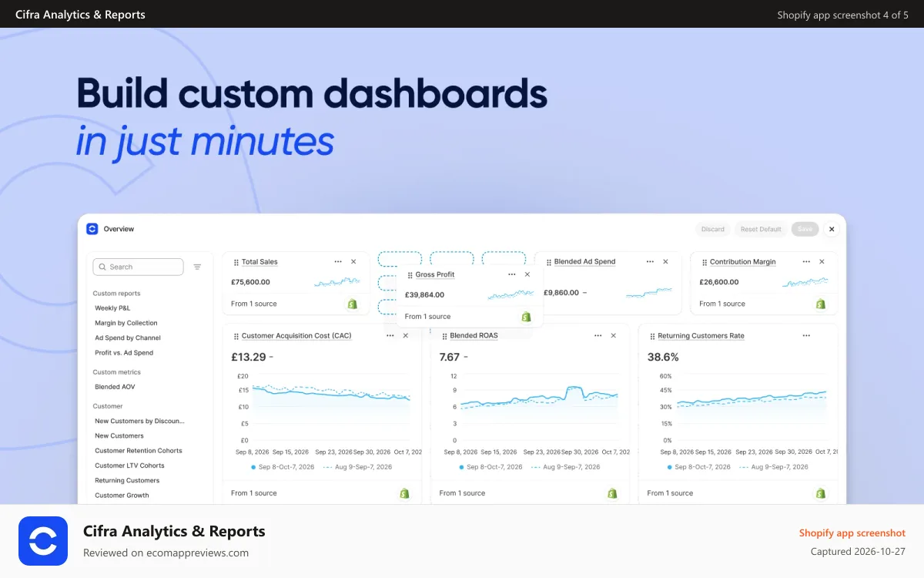Screen dimensions: 924x578
Task: Select the Blended AOV custom metric
Action: click(115, 387)
